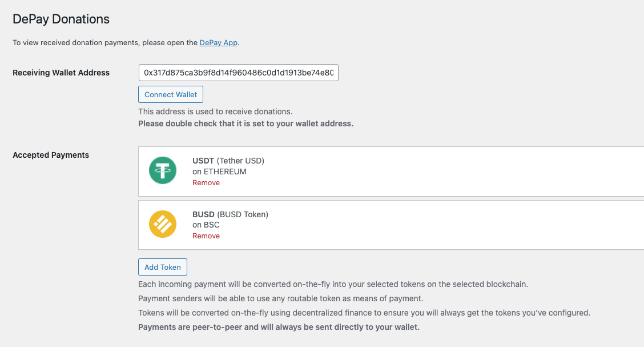Select the USDT (Tether USD) token name
The width and height of the screenshot is (644, 347).
pos(228,161)
